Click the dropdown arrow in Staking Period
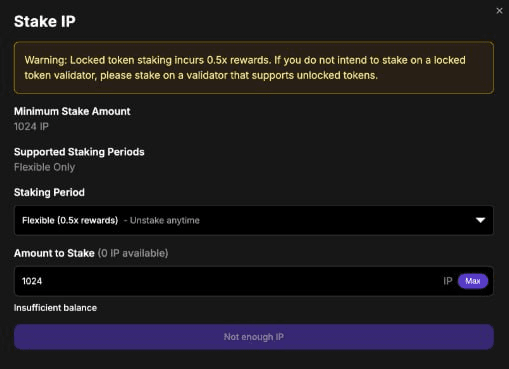509x369 pixels. (x=480, y=220)
